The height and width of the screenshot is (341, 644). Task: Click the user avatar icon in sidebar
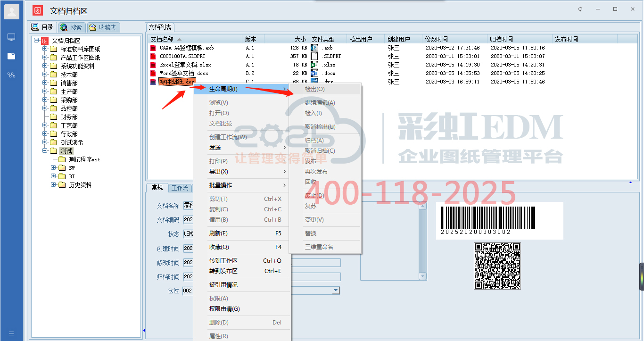tap(12, 12)
